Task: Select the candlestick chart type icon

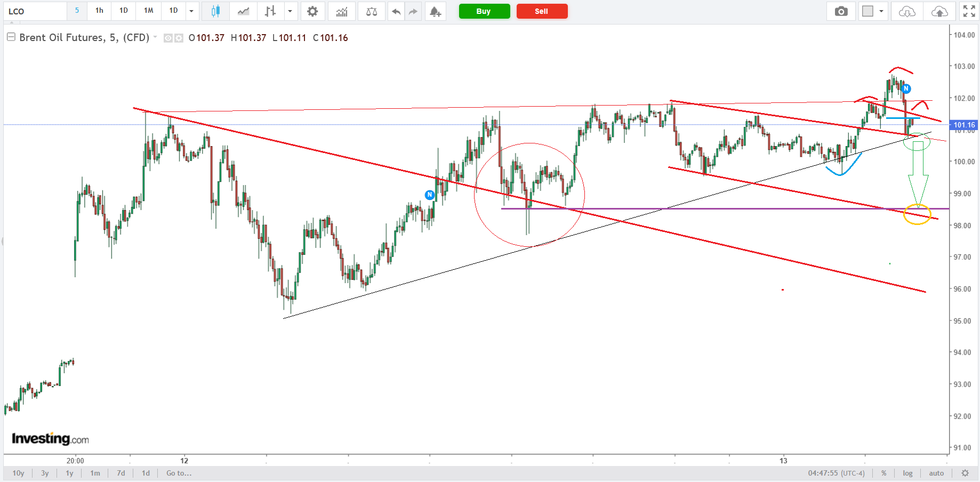Action: point(215,11)
